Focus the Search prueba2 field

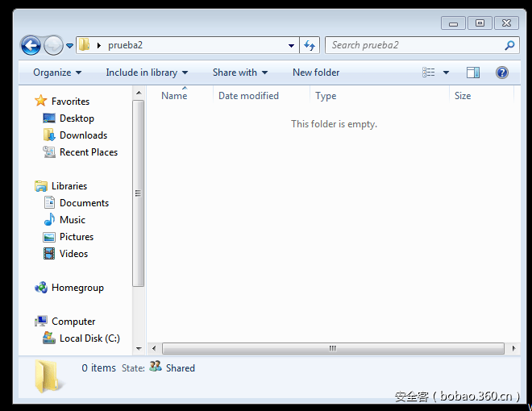tap(422, 45)
